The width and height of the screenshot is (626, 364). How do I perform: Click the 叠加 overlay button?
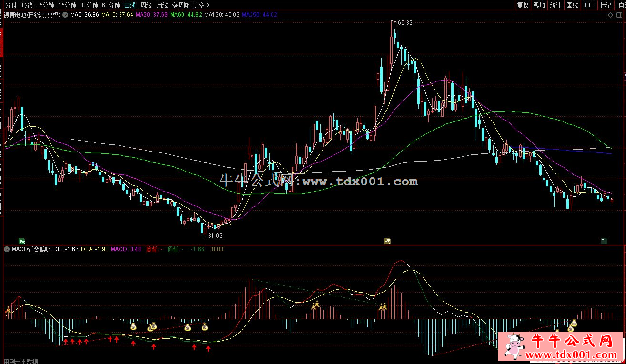coord(539,5)
